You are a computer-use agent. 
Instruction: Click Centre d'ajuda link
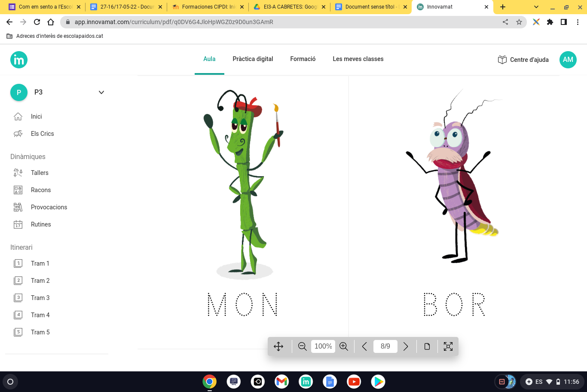[x=529, y=60]
